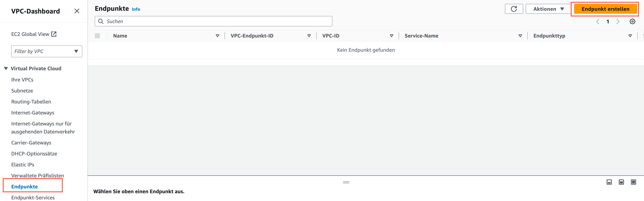Close the VPC-Dashboard sidebar
This screenshot has width=644, height=201.
tap(77, 11)
